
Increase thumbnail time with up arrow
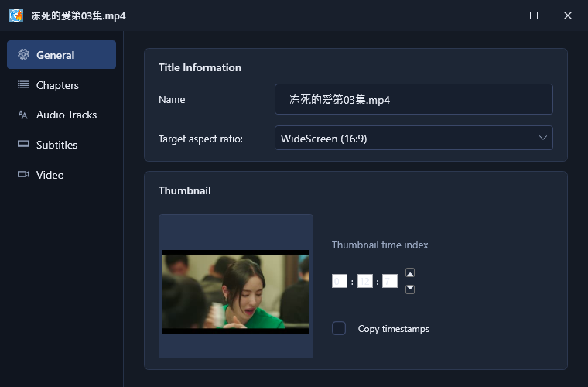(x=410, y=272)
